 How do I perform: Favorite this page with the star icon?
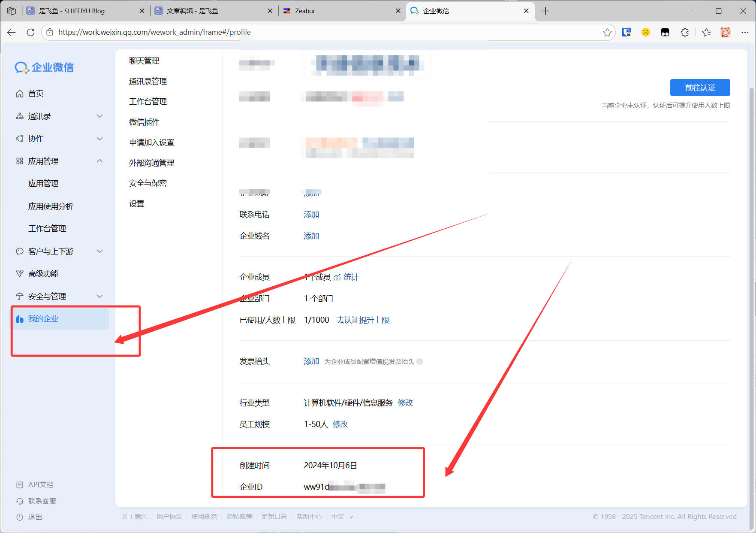[x=607, y=32]
